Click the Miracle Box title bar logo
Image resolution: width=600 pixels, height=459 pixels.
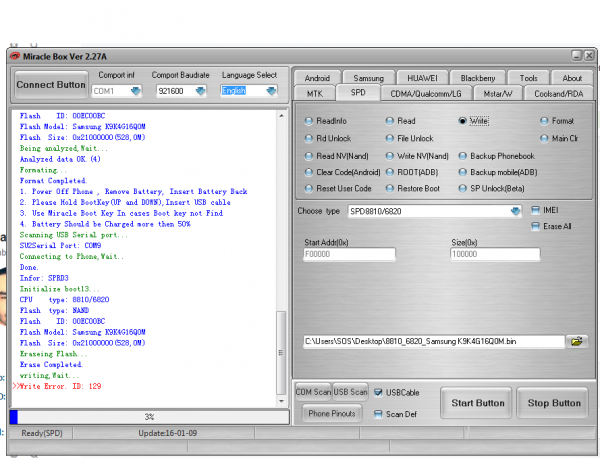click(15, 56)
